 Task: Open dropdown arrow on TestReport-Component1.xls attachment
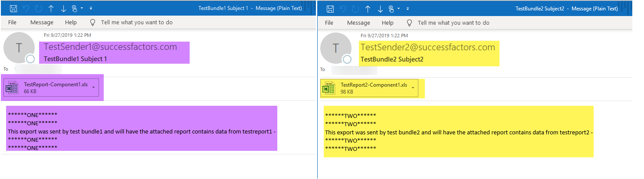pyautogui.click(x=93, y=88)
